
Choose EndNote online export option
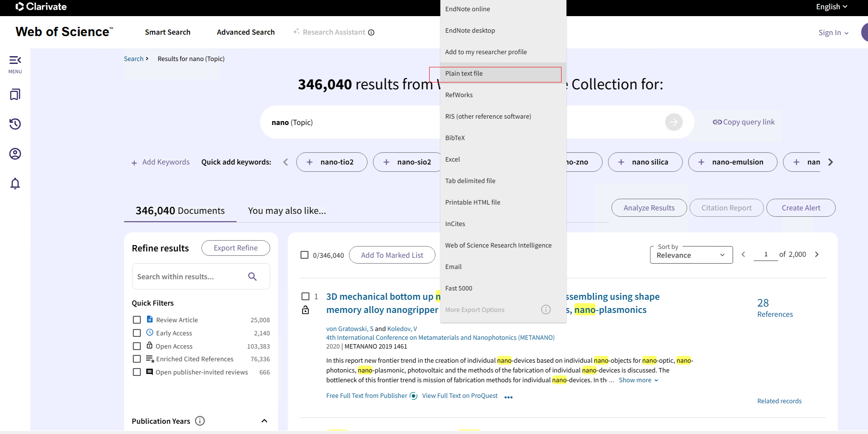coord(503,9)
